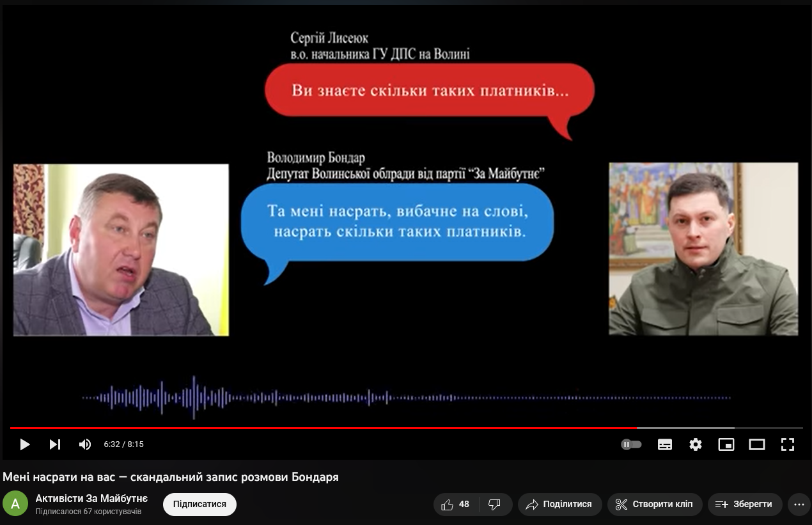Click the video timestamp 6:32 / 8:15
The image size is (812, 525).
coord(124,444)
